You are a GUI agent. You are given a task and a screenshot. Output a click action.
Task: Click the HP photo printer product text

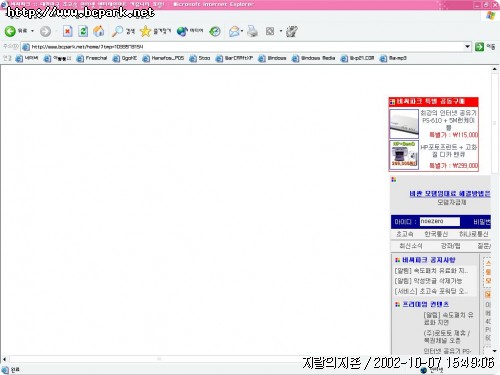click(x=449, y=151)
